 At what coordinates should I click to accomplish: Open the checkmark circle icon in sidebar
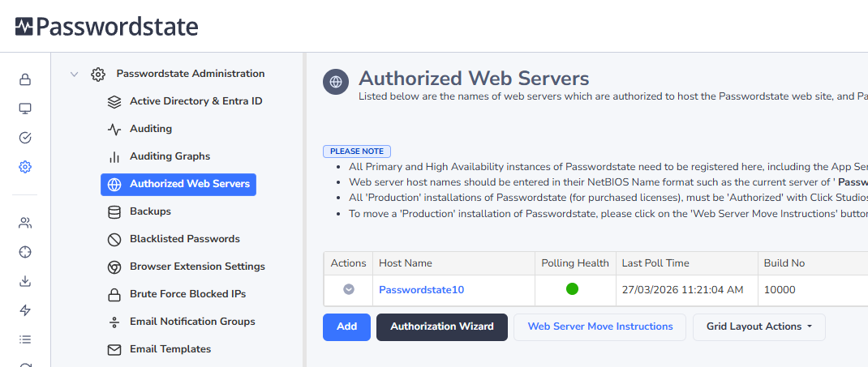coord(25,138)
